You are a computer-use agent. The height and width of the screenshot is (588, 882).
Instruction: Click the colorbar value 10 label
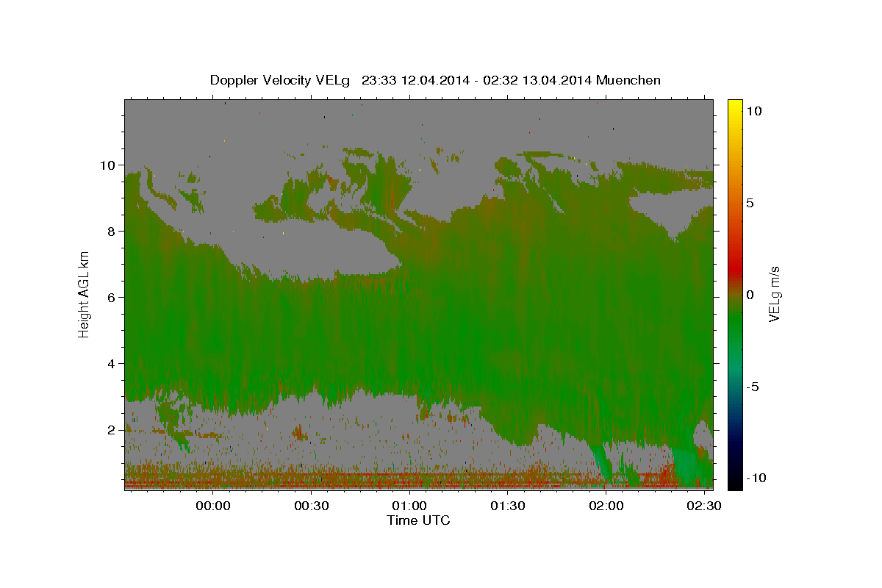click(754, 110)
